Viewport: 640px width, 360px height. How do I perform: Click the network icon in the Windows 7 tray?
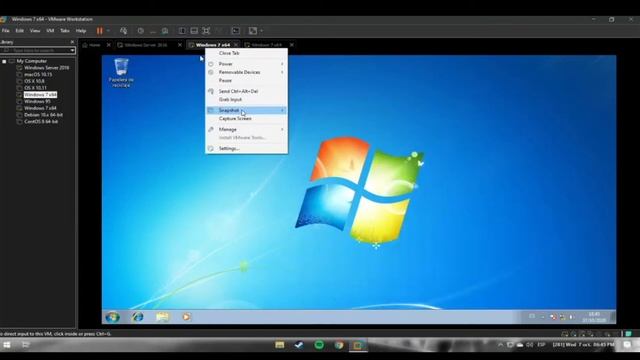(x=562, y=317)
